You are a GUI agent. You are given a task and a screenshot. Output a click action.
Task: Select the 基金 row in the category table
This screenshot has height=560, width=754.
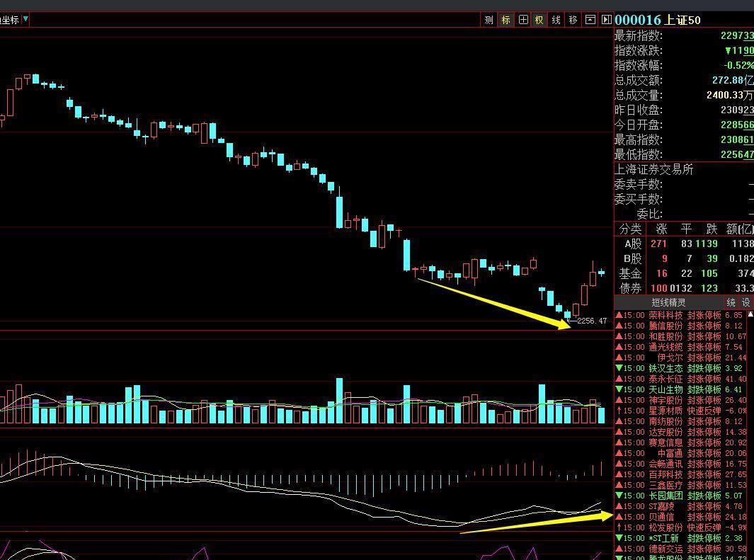point(684,273)
